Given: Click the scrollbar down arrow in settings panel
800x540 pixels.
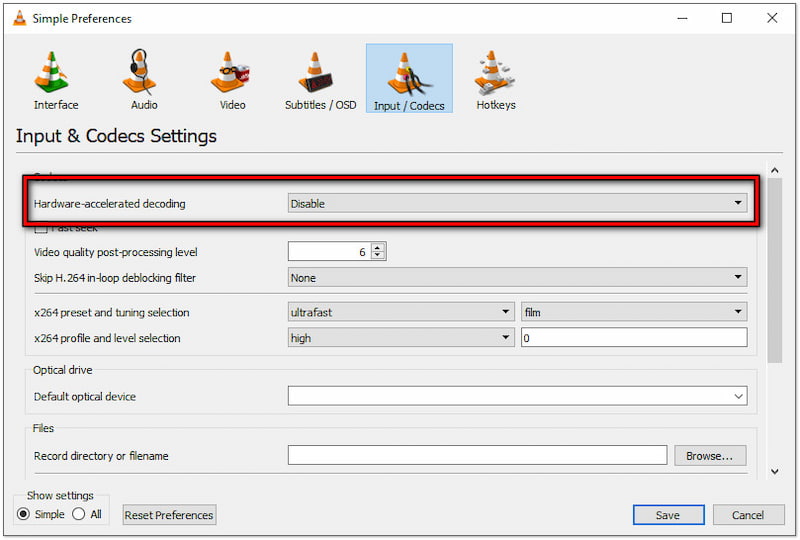Looking at the screenshot, I should (x=774, y=471).
